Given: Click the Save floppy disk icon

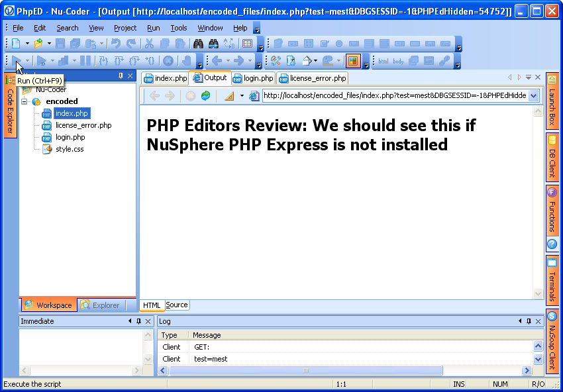Looking at the screenshot, I should pos(60,44).
